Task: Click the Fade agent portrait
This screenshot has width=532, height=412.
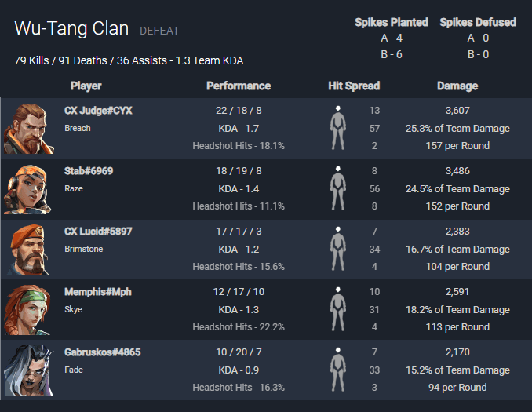Action: pos(29,370)
